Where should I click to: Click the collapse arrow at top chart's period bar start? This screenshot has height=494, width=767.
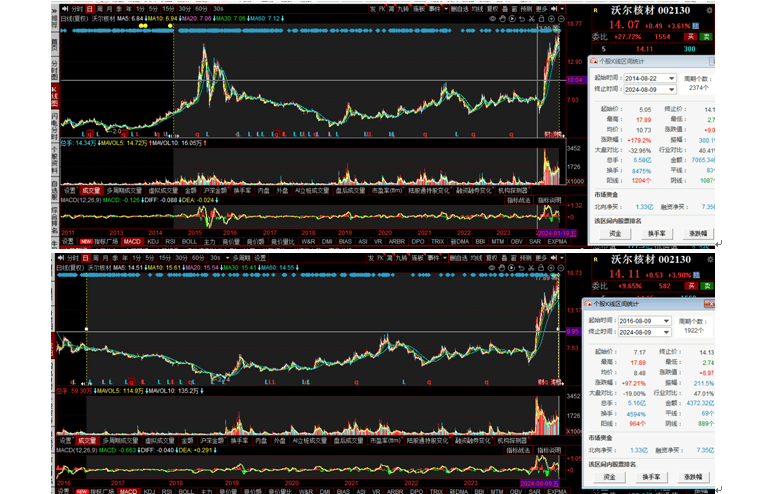(x=65, y=9)
